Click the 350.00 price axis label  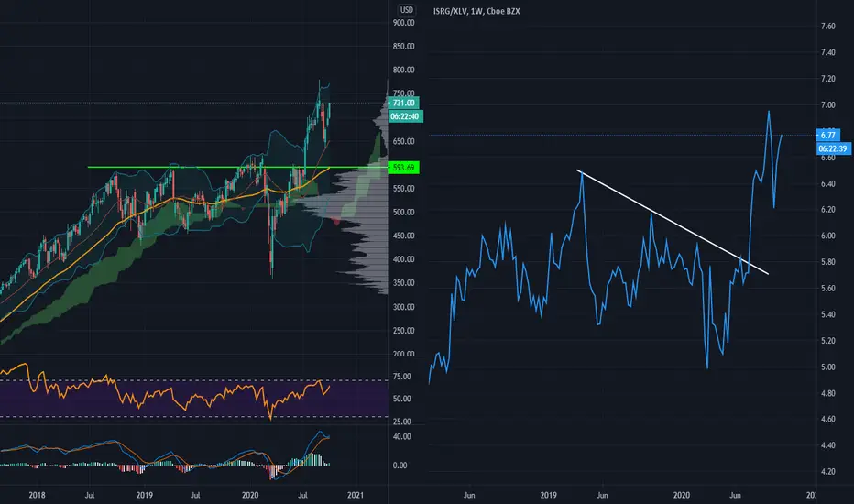pos(403,283)
